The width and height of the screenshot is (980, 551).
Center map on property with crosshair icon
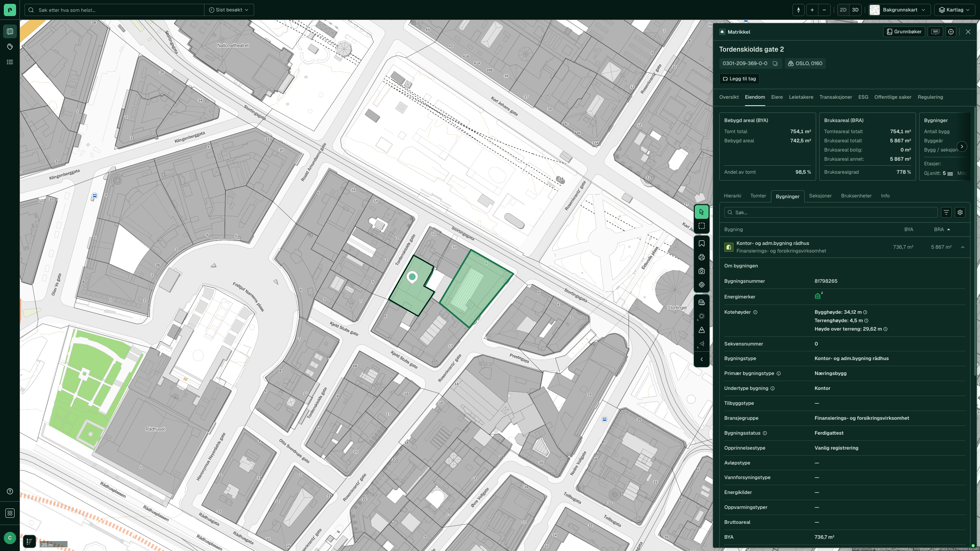(x=951, y=32)
